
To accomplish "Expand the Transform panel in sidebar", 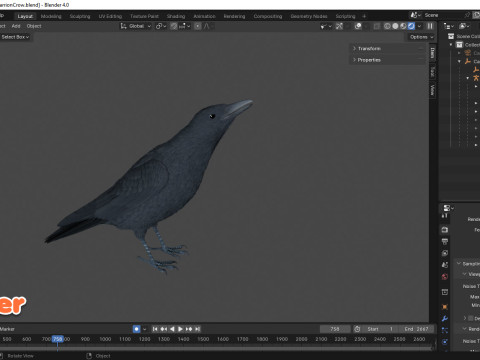I will click(387, 49).
